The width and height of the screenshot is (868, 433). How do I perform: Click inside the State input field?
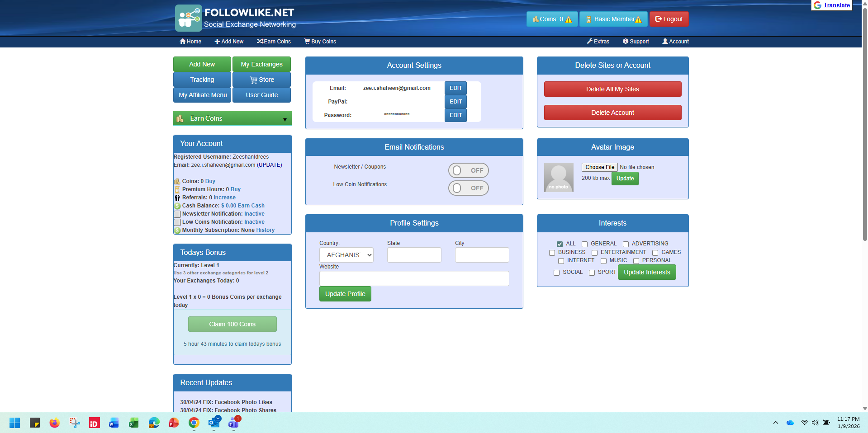[x=414, y=255]
